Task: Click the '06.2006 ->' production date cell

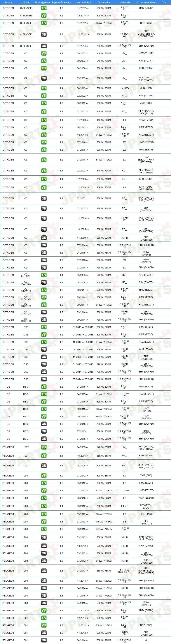Action: tap(83, 68)
